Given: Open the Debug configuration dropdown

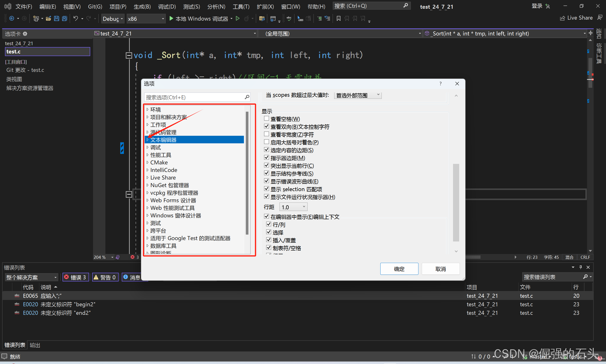Looking at the screenshot, I should [113, 19].
